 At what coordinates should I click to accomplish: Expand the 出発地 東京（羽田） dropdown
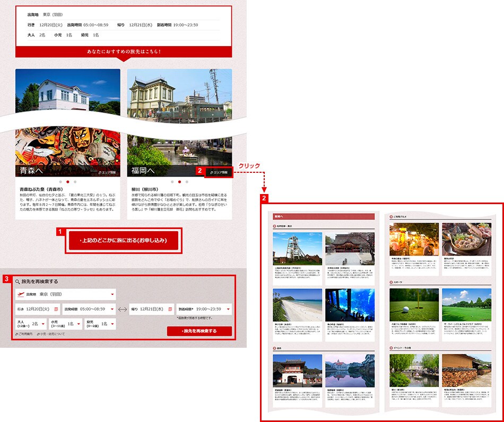pyautogui.click(x=112, y=295)
